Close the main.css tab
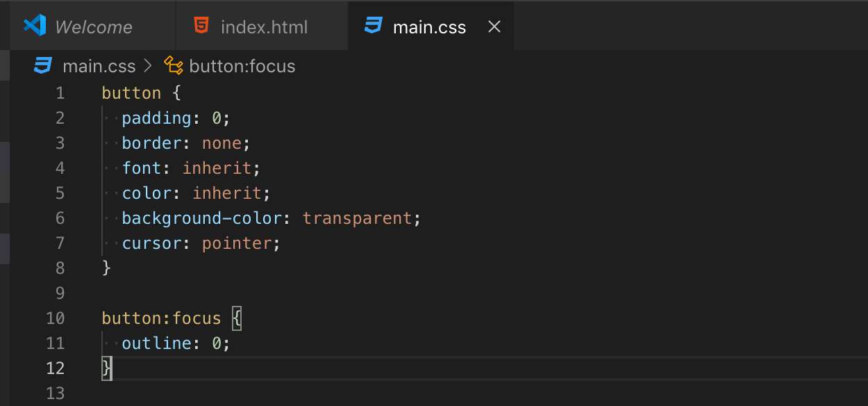Viewport: 868px width, 406px height. pyautogui.click(x=494, y=26)
